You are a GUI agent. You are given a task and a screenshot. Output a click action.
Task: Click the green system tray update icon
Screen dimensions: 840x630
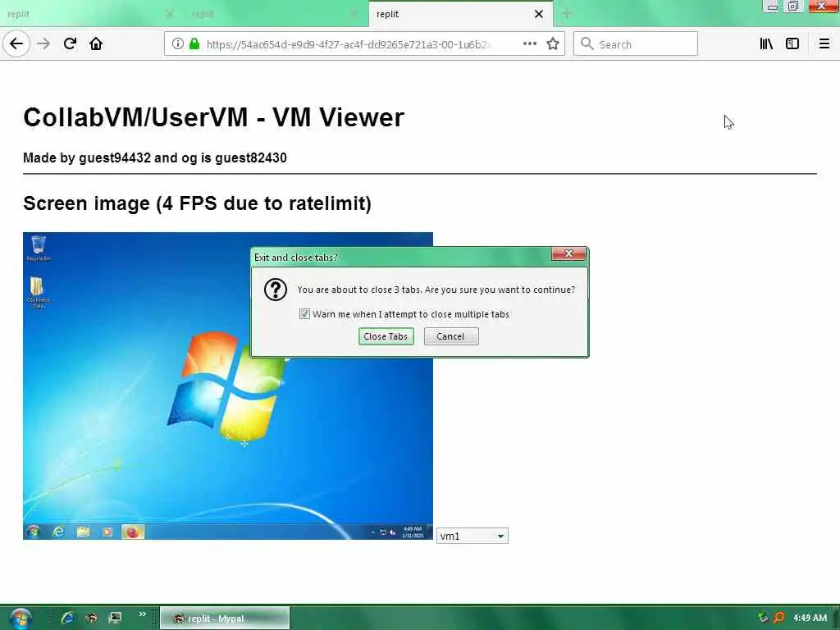pyautogui.click(x=763, y=618)
